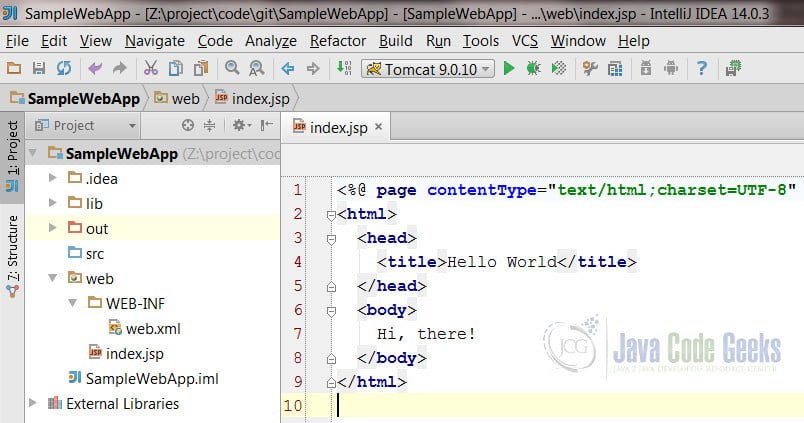Screen dimensions: 804x423
Task: Run Tomcat with the green play icon
Action: click(x=509, y=68)
